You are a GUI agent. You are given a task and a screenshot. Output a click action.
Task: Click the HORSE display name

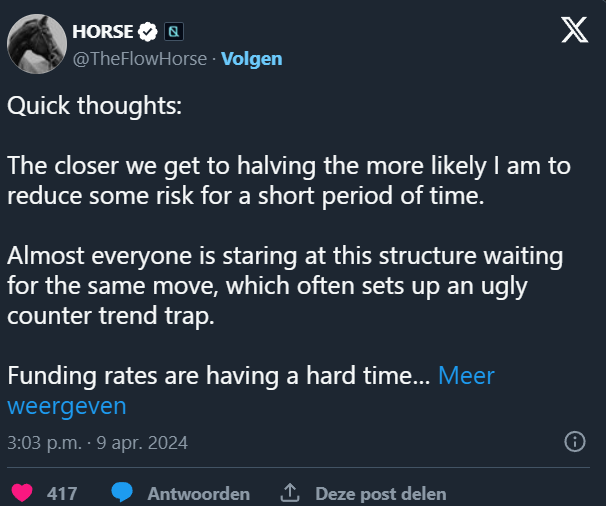pyautogui.click(x=103, y=32)
